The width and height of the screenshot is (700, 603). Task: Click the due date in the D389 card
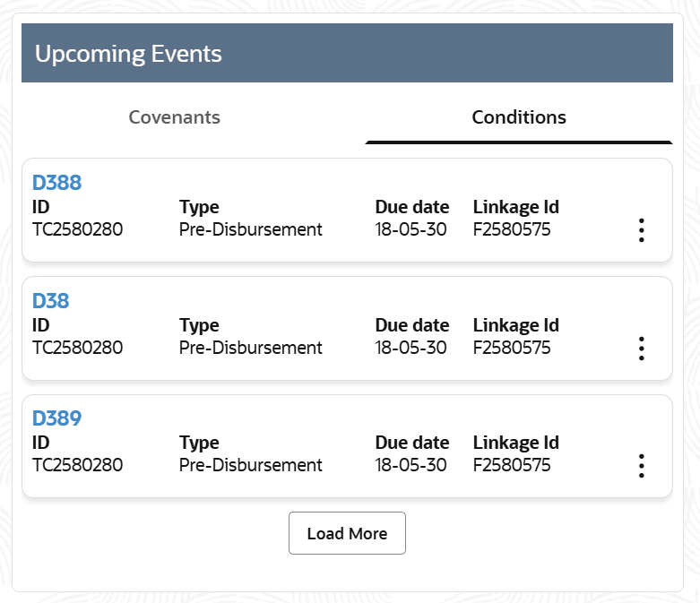(x=410, y=466)
